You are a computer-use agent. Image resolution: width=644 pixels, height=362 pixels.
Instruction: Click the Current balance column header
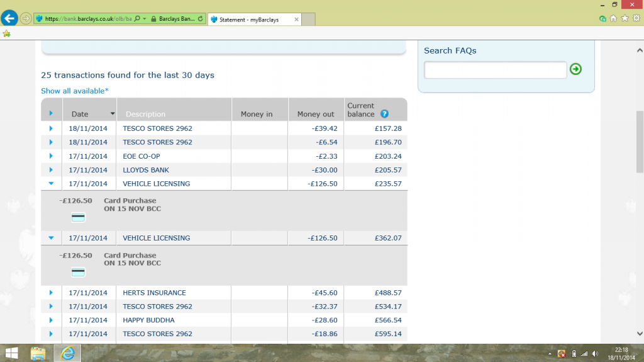(x=361, y=110)
